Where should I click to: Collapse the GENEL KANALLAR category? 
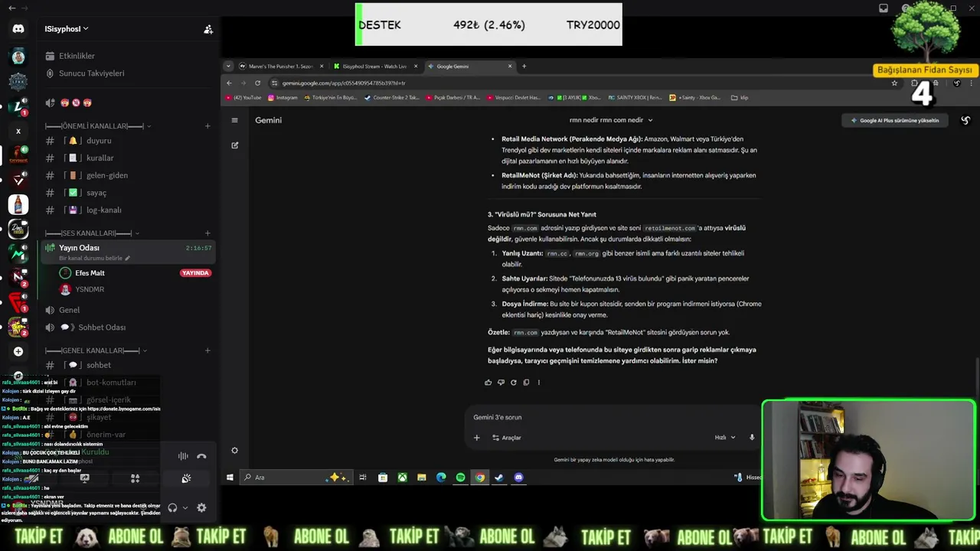[x=96, y=350]
